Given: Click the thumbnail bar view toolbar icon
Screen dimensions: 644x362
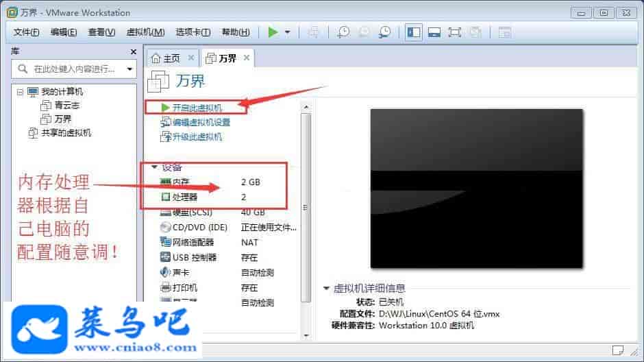Looking at the screenshot, I should (x=434, y=32).
